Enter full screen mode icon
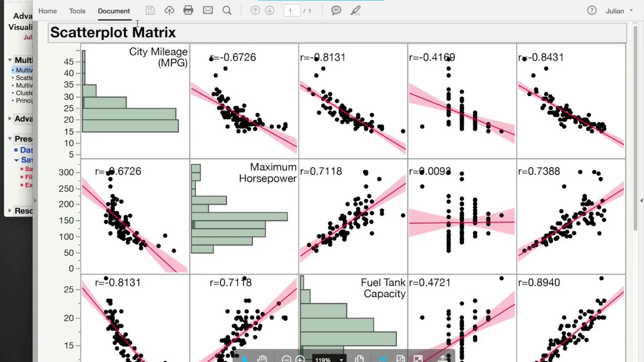The width and height of the screenshot is (644, 362). tap(418, 359)
